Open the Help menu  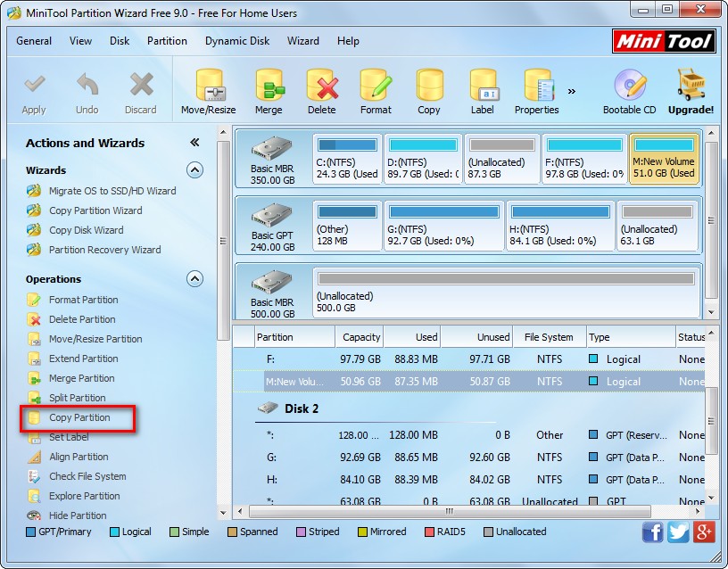pos(348,41)
